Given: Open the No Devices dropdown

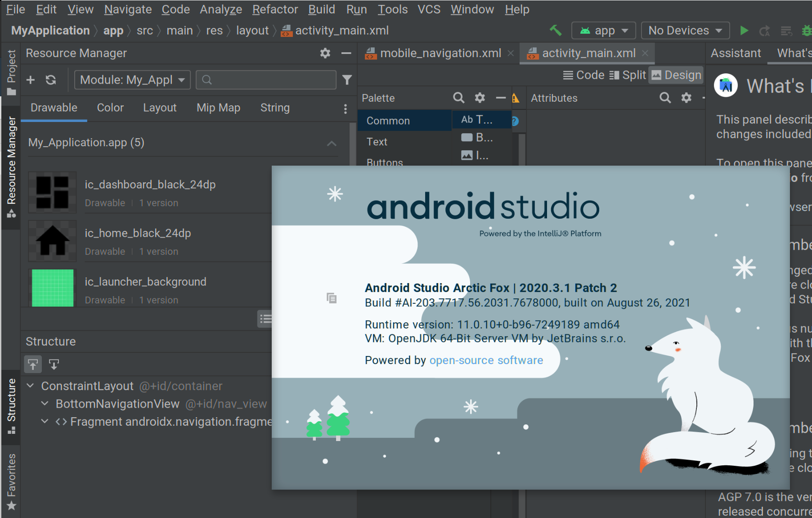Looking at the screenshot, I should point(685,31).
